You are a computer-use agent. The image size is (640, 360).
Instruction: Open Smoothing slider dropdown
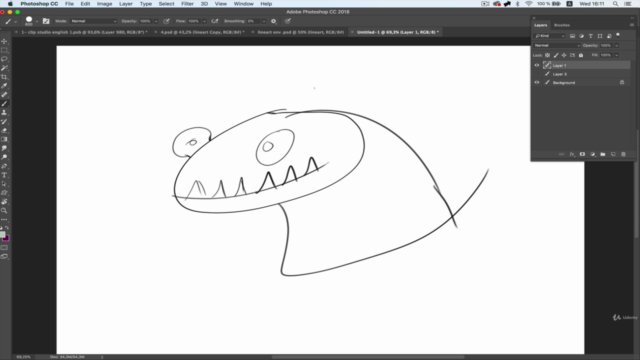point(264,21)
